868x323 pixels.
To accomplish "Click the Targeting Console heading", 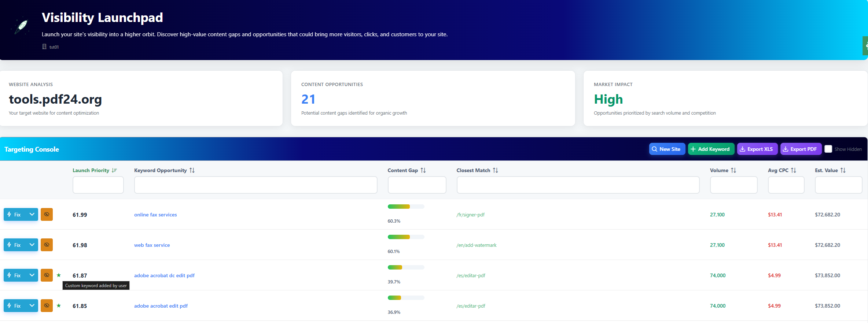I will pos(32,149).
